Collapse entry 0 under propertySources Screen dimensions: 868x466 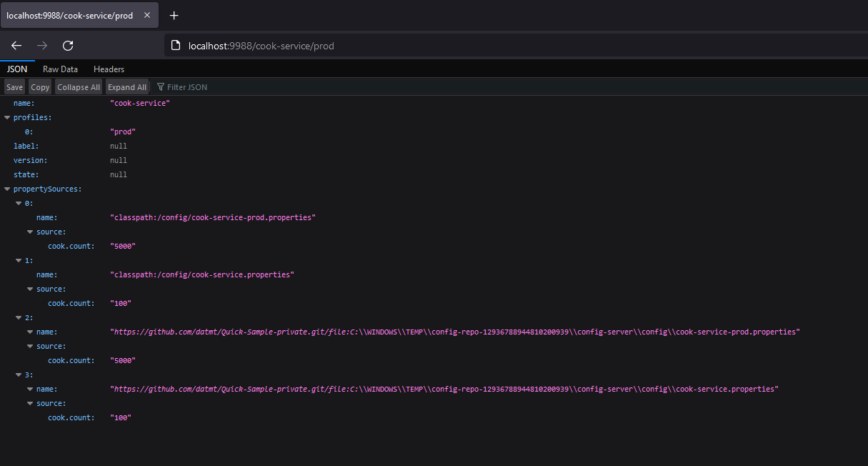coord(18,202)
